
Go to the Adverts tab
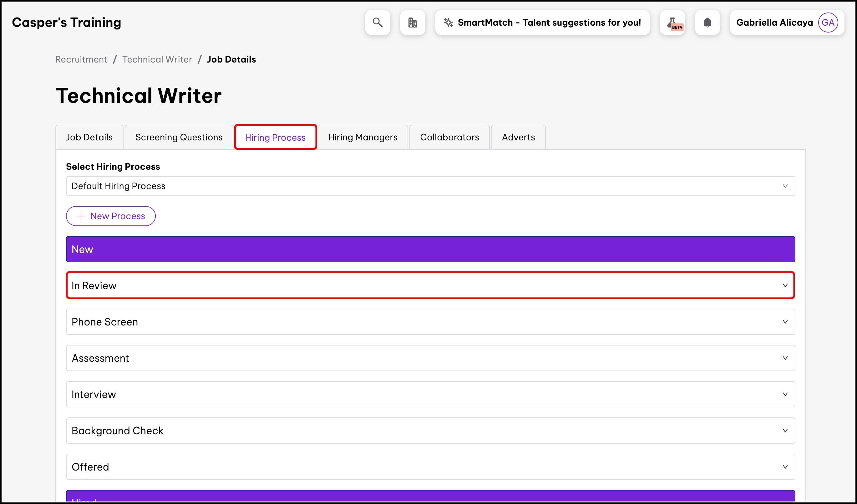click(x=518, y=137)
